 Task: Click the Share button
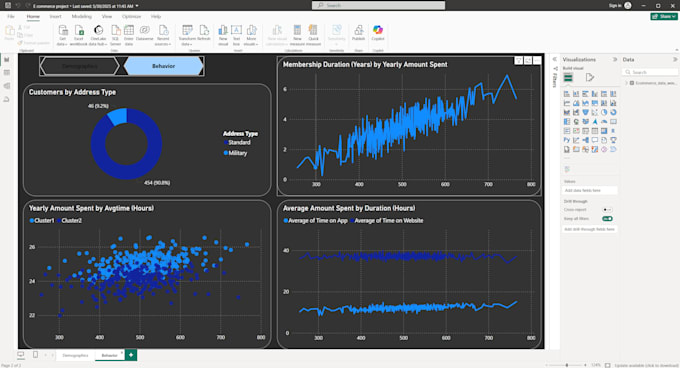664,16
